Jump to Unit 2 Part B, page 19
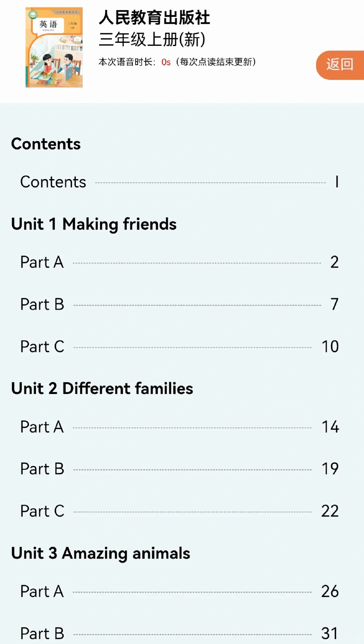This screenshot has height=644, width=364. tap(42, 469)
